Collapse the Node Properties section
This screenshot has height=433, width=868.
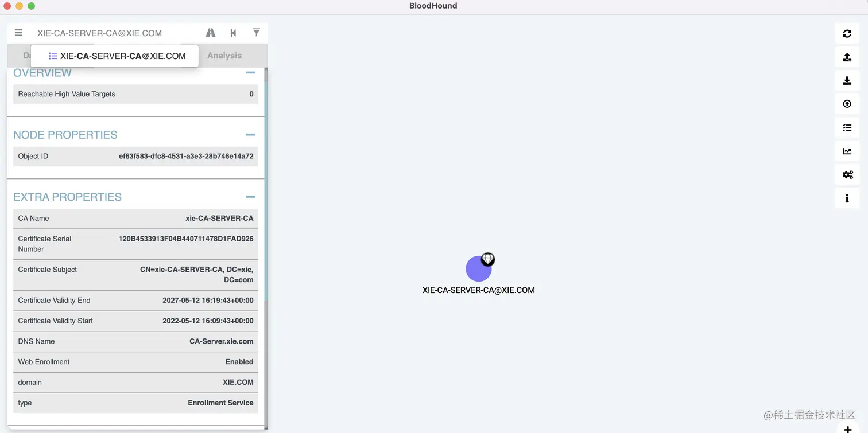click(x=250, y=135)
